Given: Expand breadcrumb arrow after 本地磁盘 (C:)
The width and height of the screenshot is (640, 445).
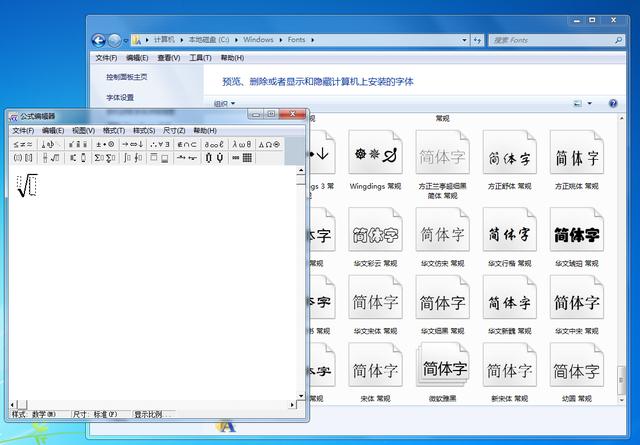Looking at the screenshot, I should pyautogui.click(x=236, y=40).
